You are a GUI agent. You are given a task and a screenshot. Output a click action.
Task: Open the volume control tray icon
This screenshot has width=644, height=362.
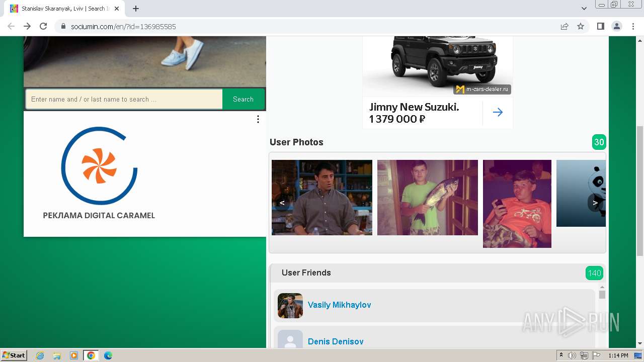(x=572, y=355)
